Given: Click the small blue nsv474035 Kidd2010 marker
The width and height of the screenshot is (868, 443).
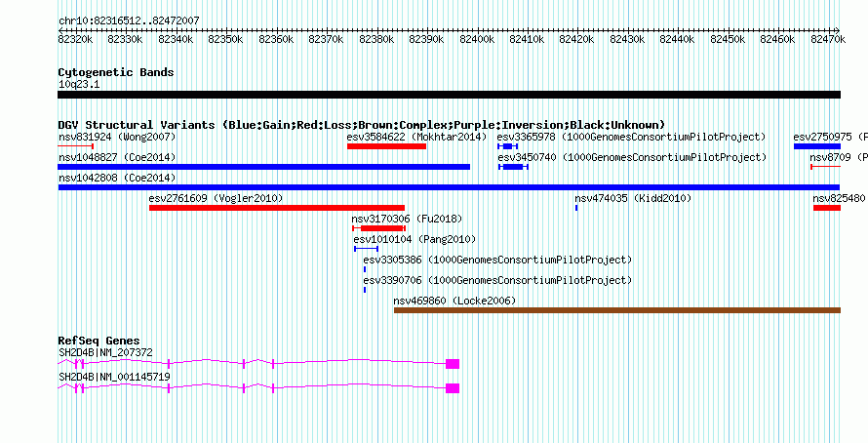Looking at the screenshot, I should point(576,208).
